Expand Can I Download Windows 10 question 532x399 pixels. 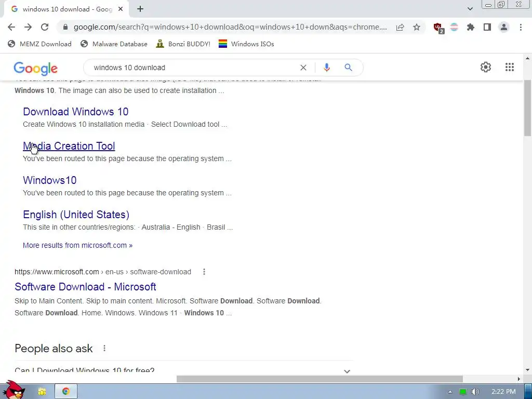pyautogui.click(x=183, y=370)
